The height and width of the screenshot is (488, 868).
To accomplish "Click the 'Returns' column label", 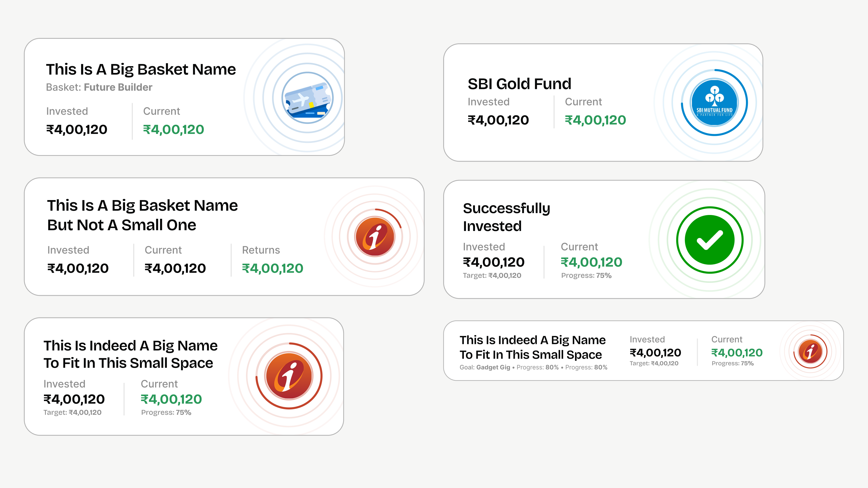I will coord(261,250).
